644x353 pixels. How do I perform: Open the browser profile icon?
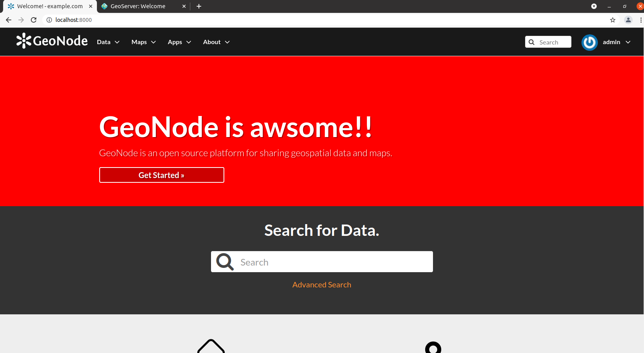[x=628, y=20]
